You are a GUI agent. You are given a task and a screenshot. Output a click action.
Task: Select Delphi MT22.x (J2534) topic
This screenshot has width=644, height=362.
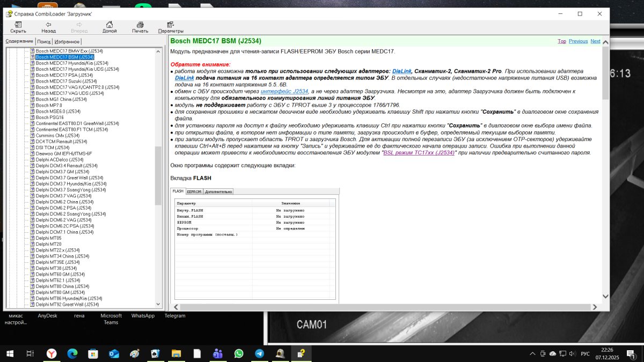58,250
